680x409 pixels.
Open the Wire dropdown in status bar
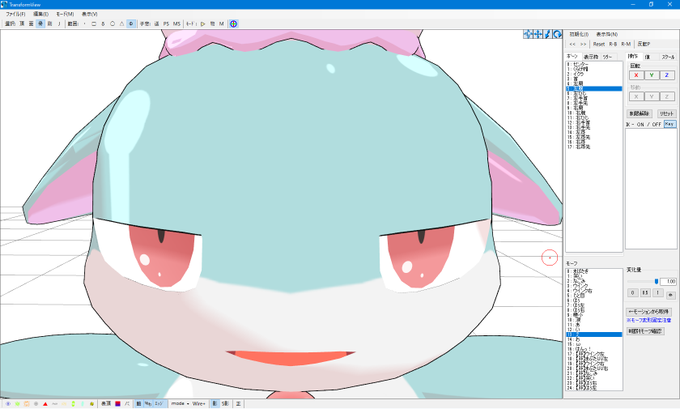(x=199, y=404)
